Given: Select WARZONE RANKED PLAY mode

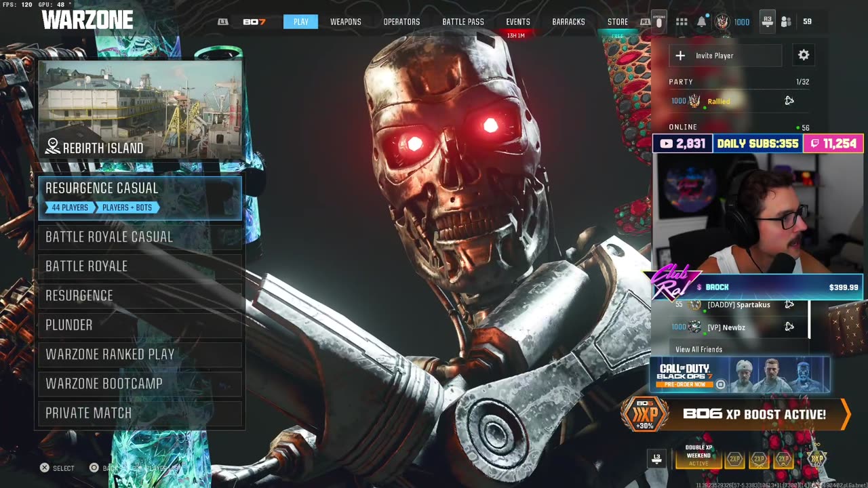Looking at the screenshot, I should pos(140,354).
